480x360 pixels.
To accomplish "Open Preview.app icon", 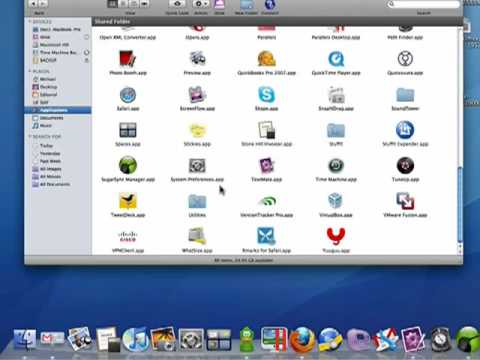I will click(197, 59).
